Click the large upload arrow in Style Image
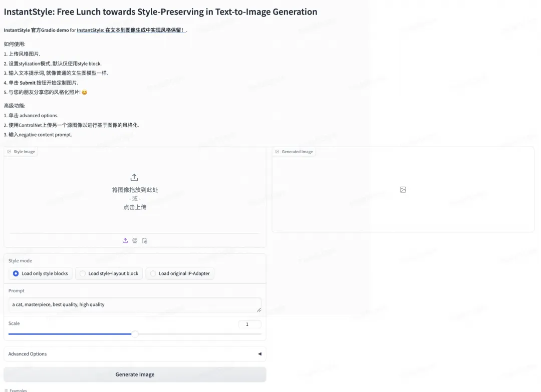Screen dimensions: 541x392 click(x=134, y=177)
